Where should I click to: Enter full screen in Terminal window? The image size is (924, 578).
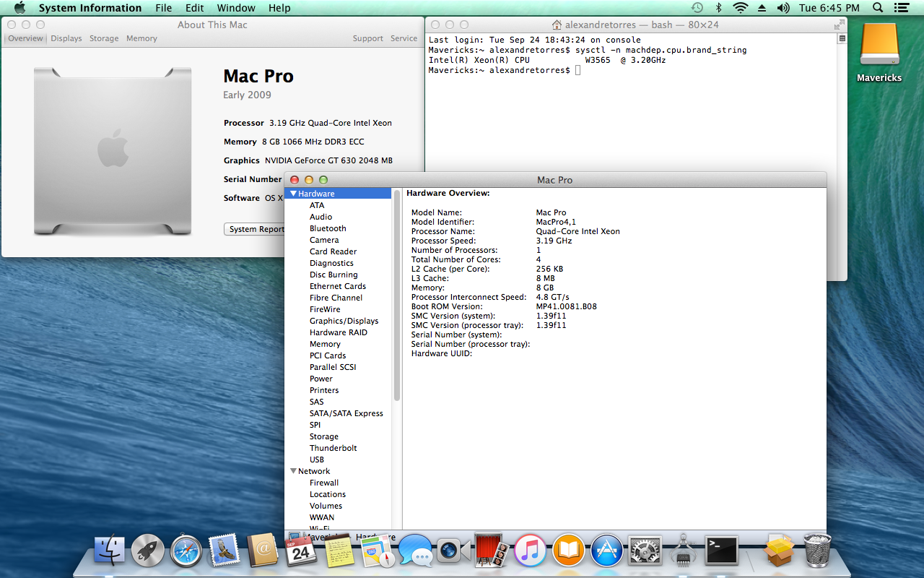(x=840, y=25)
